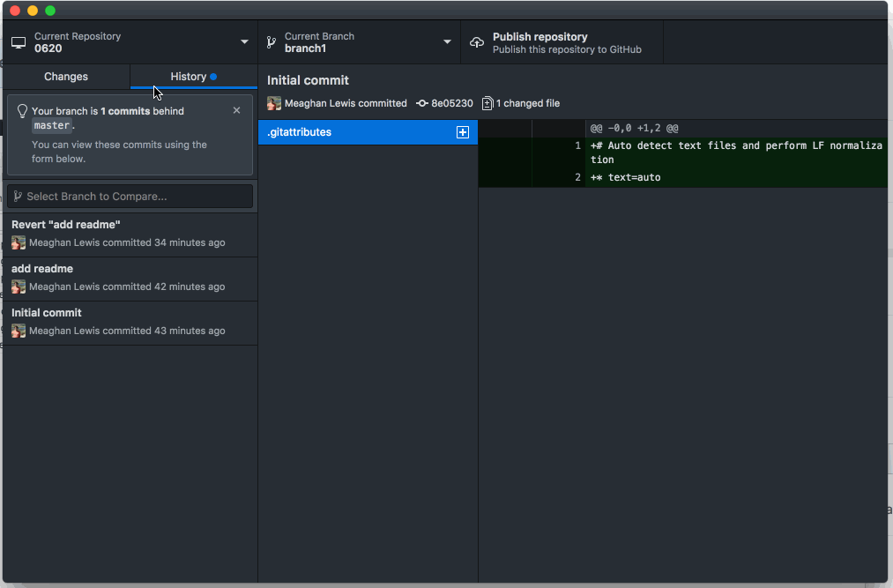Focus the Select Branch to Compare field
Image resolution: width=893 pixels, height=588 pixels.
130,196
